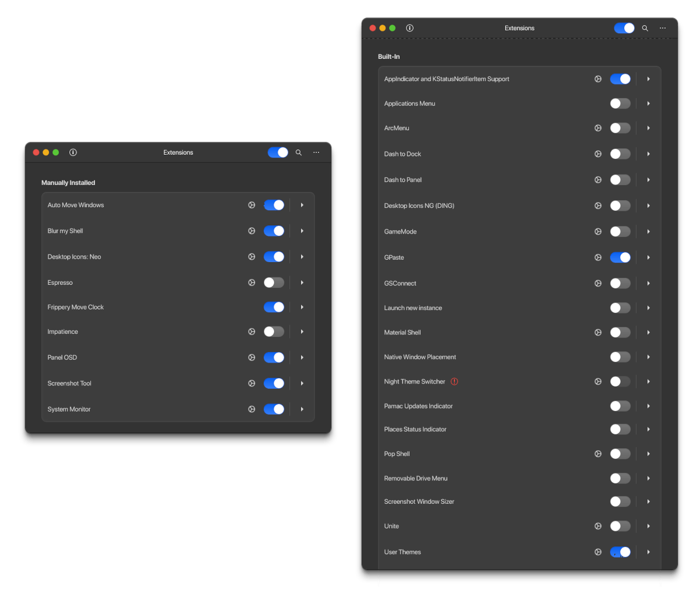Open User Themes settings icon
Viewport: 700px width, 592px height.
pos(598,552)
